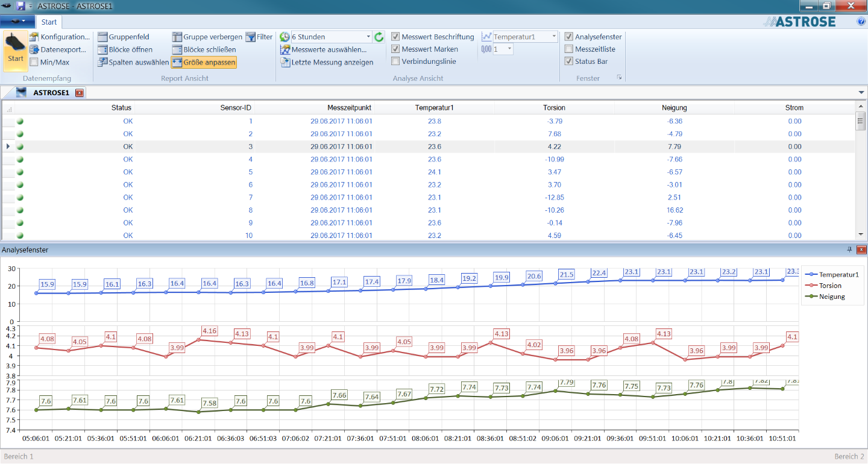Click Größe anpassen button
The width and height of the screenshot is (868, 464).
pyautogui.click(x=204, y=62)
